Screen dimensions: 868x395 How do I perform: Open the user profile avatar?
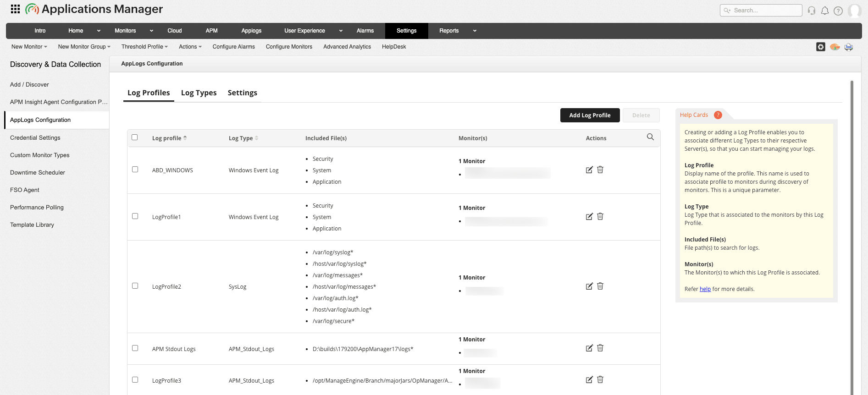(854, 11)
